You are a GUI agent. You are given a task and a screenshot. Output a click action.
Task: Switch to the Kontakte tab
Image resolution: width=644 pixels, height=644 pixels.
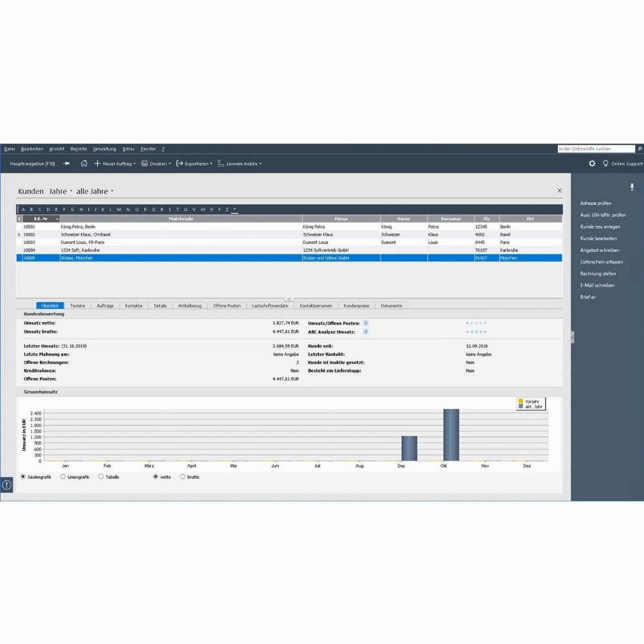134,305
